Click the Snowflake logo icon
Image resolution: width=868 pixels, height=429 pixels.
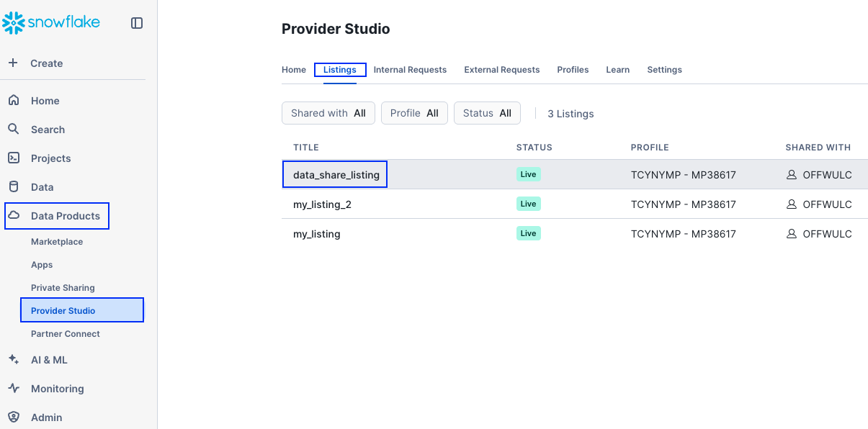coord(14,23)
